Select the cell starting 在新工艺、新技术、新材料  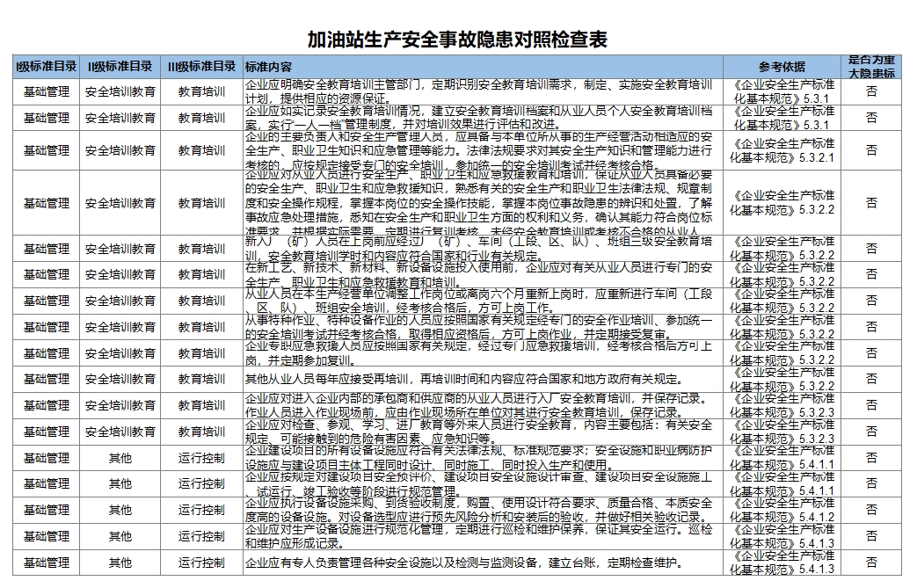coord(483,274)
